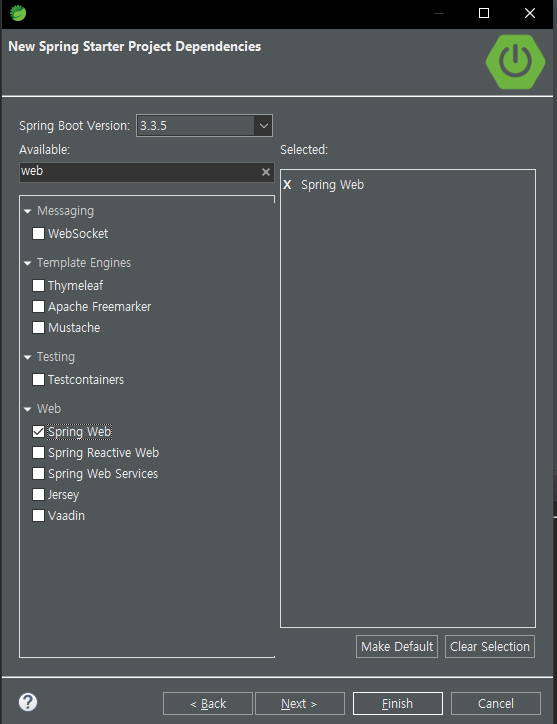Check Spring Web Services
The height and width of the screenshot is (724, 557).
tap(38, 473)
